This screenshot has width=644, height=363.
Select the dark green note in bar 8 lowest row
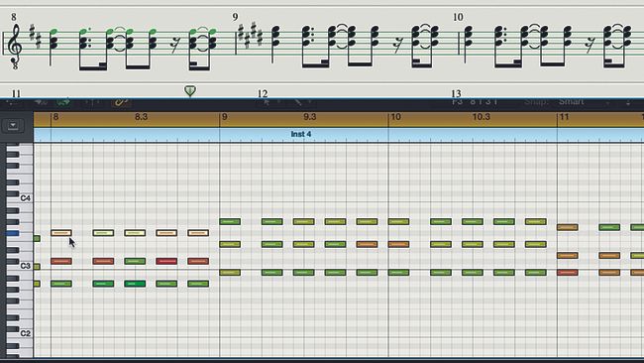coord(135,284)
